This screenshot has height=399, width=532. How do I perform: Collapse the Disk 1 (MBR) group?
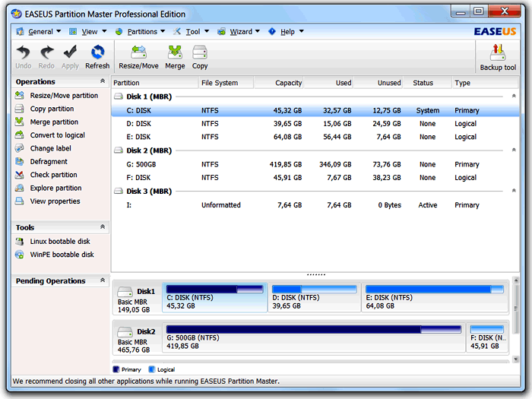pos(514,97)
